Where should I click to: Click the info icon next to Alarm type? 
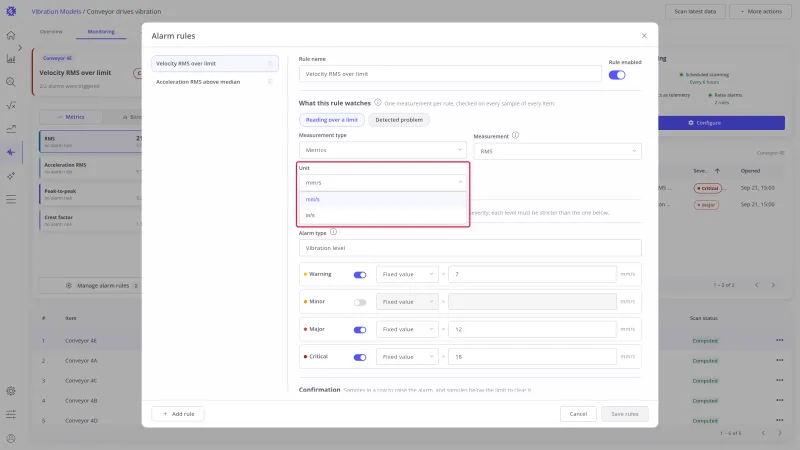(333, 232)
